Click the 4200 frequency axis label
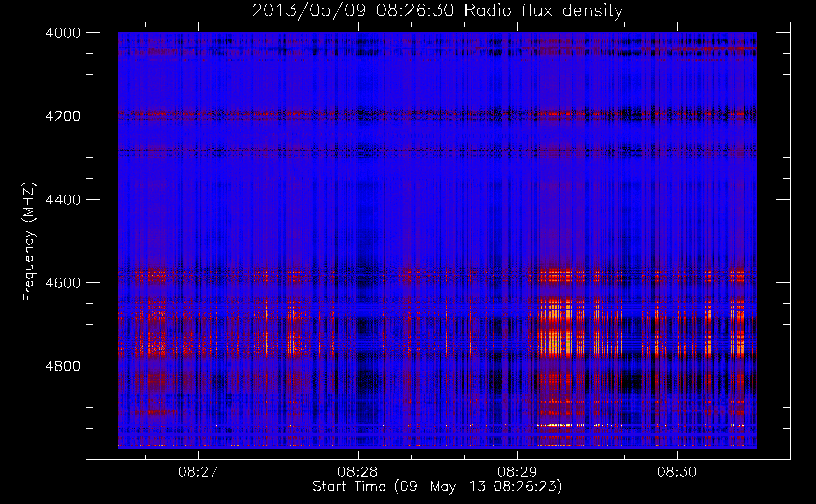 pyautogui.click(x=63, y=116)
